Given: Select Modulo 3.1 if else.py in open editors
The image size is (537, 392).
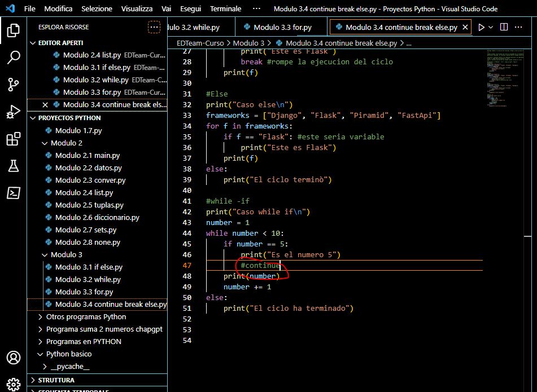Looking at the screenshot, I should pos(97,67).
